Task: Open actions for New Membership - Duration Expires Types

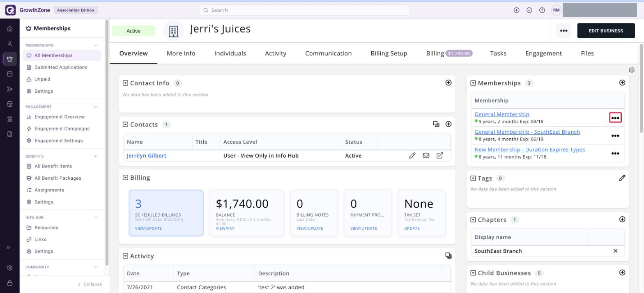Action: 615,153
